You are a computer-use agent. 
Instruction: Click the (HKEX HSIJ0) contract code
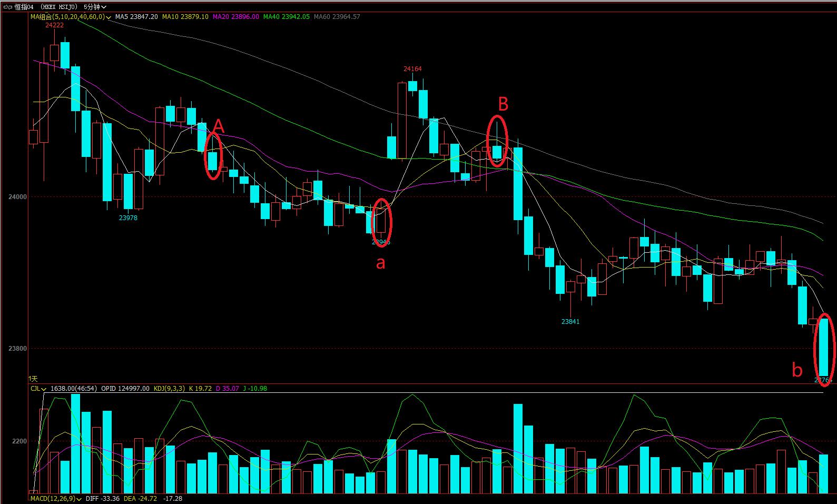pos(58,7)
